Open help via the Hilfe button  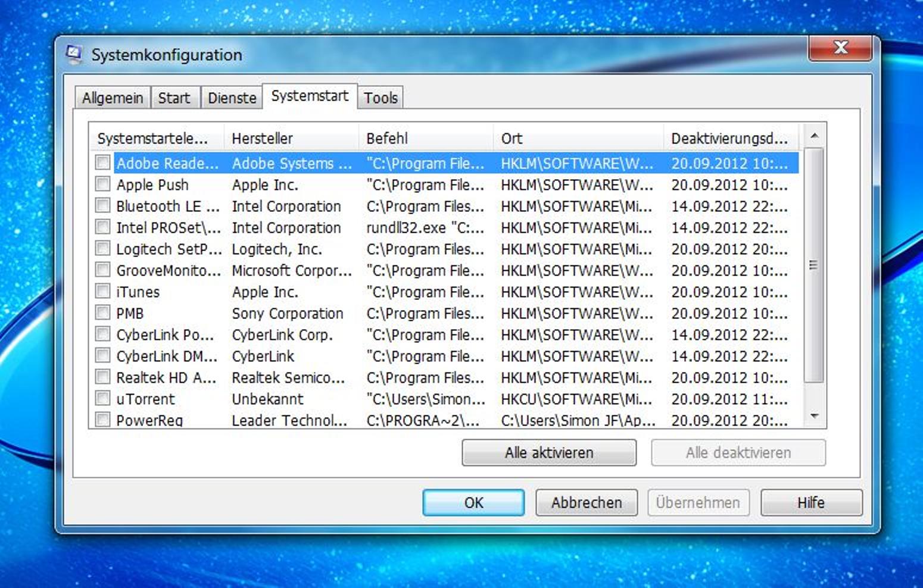(x=811, y=502)
